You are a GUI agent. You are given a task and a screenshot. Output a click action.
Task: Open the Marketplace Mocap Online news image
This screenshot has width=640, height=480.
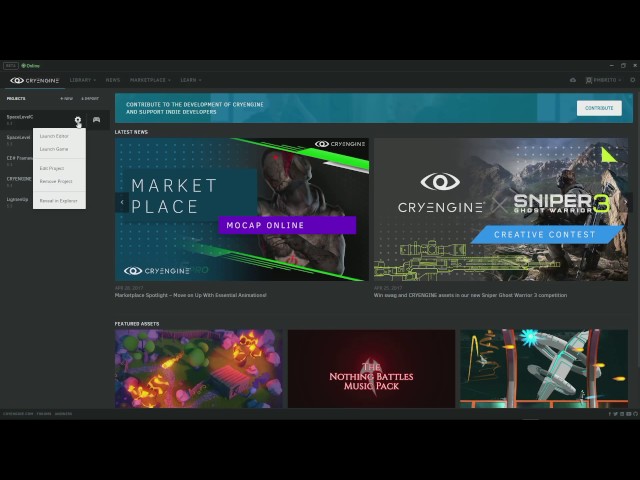point(242,209)
